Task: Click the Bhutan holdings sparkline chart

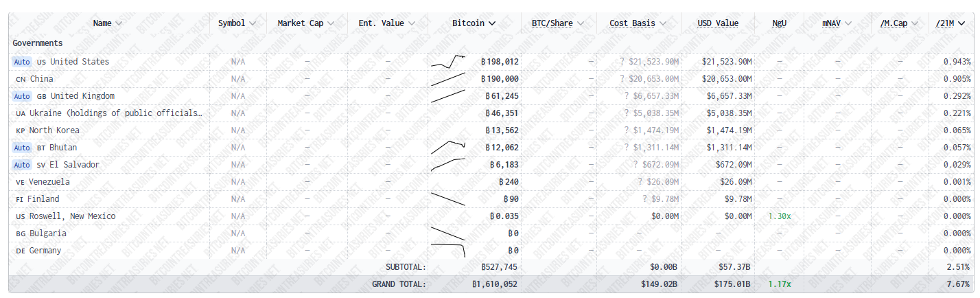Action: (x=448, y=148)
